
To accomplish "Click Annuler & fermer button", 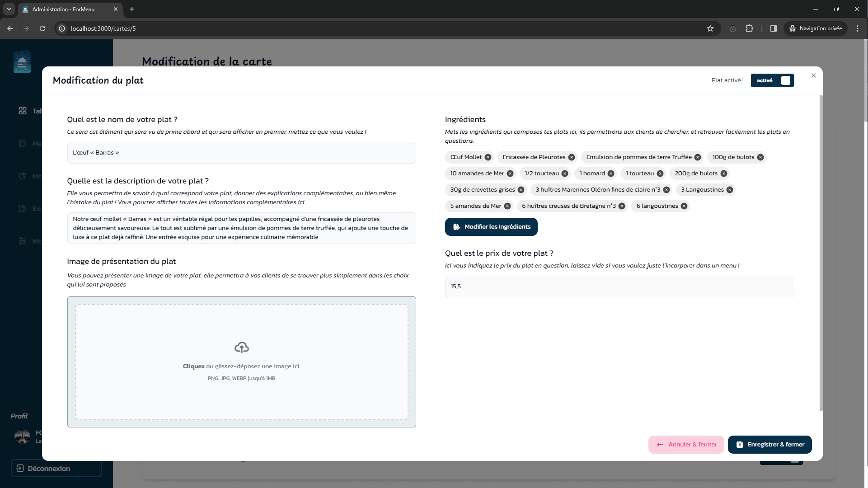I will (686, 445).
